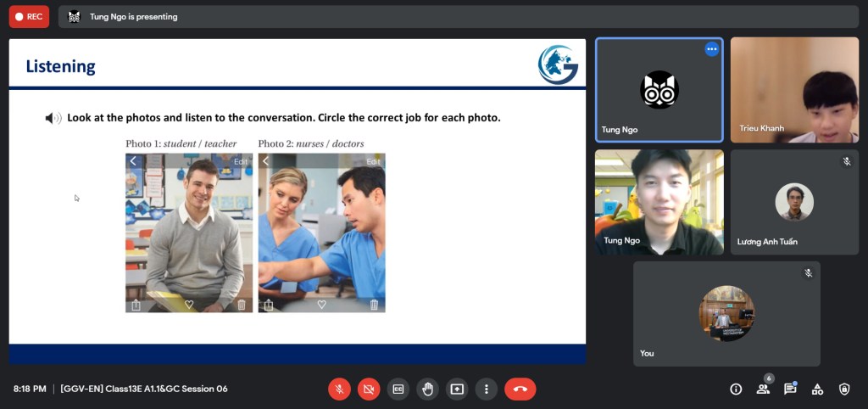868x409 pixels.
Task: Open the more options three-dot menu
Action: coord(487,389)
